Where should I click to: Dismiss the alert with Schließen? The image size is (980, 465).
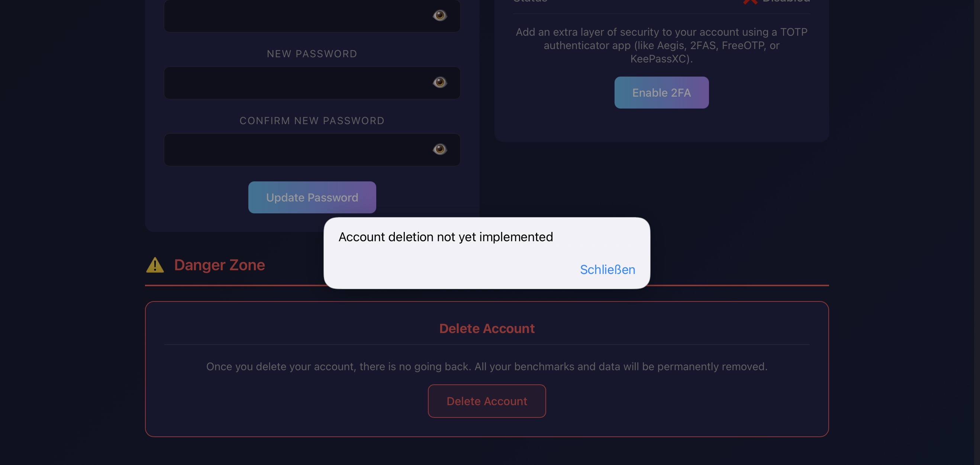point(607,269)
